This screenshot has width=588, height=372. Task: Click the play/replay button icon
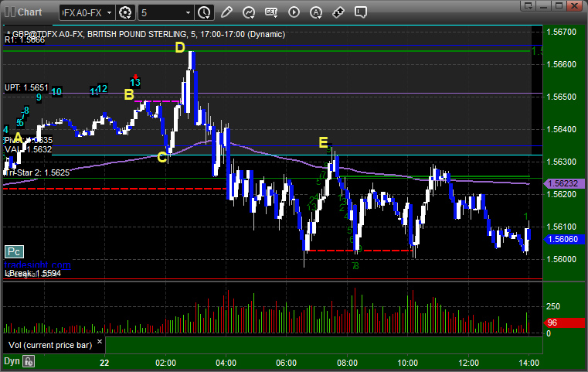pyautogui.click(x=294, y=12)
